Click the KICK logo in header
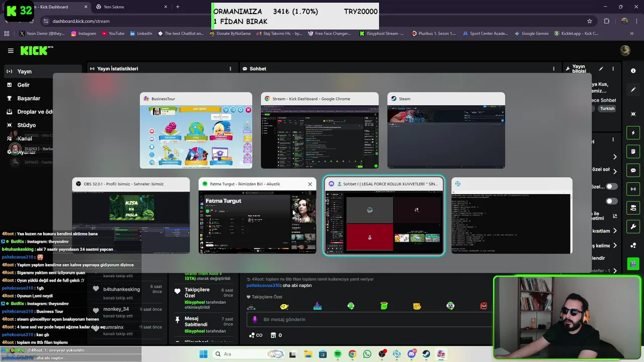This screenshot has width=644, height=362. (37, 50)
